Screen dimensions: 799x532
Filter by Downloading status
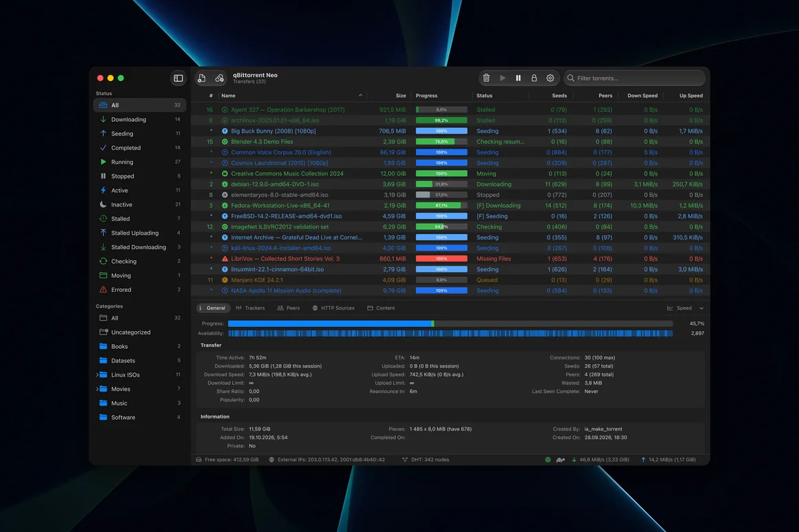[x=140, y=120]
